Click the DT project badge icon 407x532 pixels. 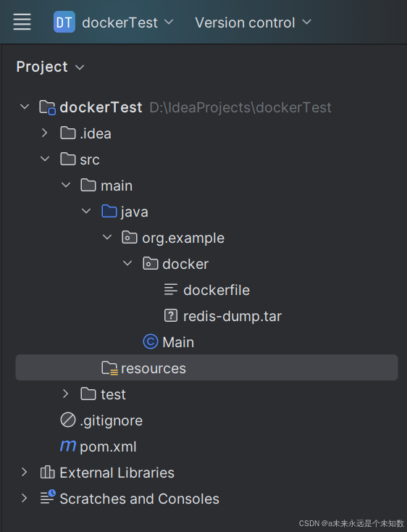pyautogui.click(x=64, y=22)
